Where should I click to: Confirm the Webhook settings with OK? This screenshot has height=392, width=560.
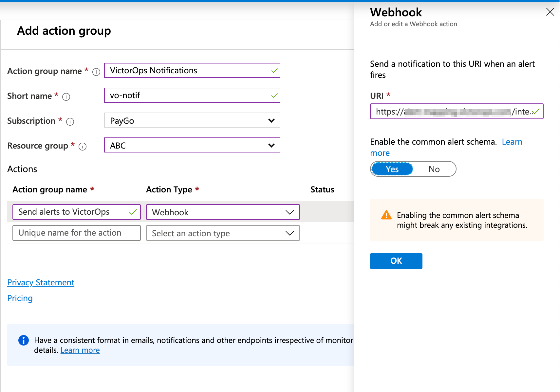[396, 261]
